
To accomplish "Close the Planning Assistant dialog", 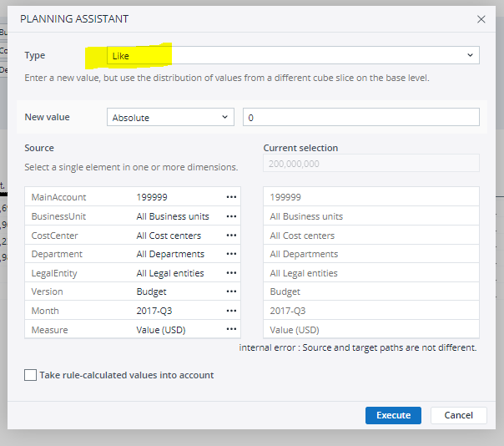I will point(481,18).
